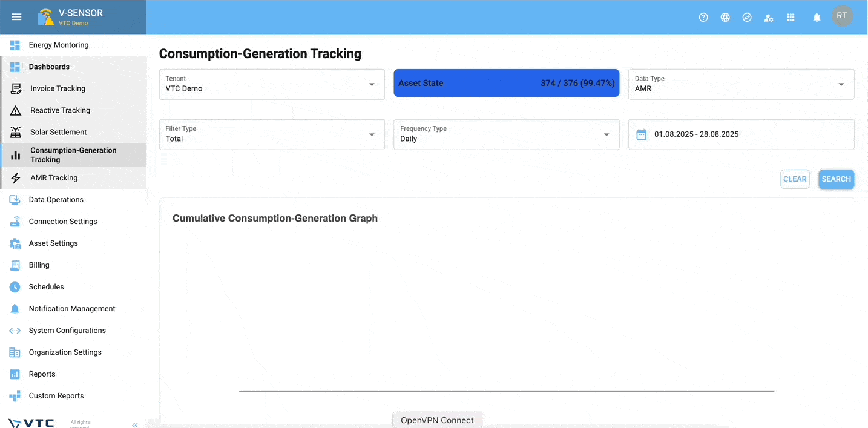Image resolution: width=868 pixels, height=428 pixels.
Task: Click the user settings icon in header
Action: point(769,18)
